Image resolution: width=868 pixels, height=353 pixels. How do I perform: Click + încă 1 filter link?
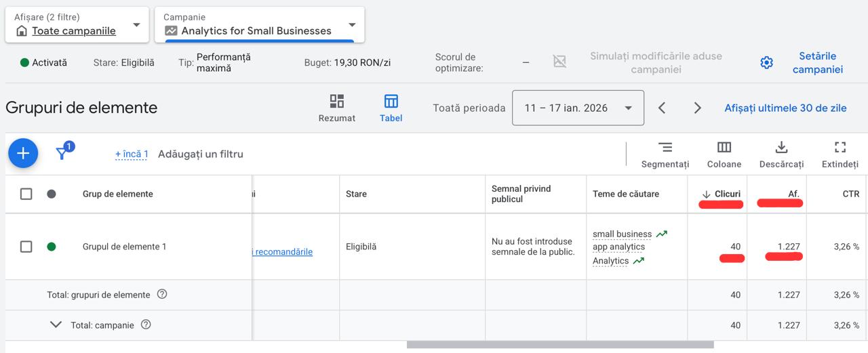(x=132, y=154)
